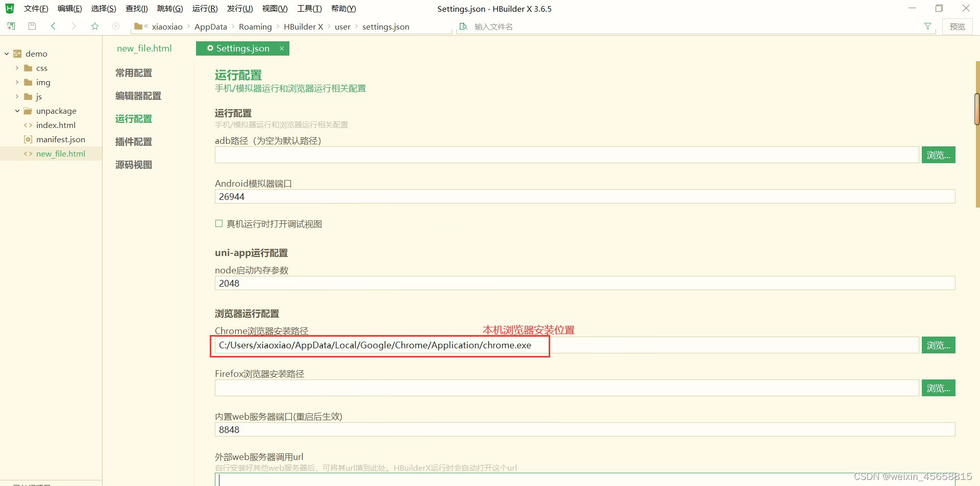Click the manifest.json file icon
Image resolution: width=980 pixels, height=486 pixels.
tap(28, 139)
